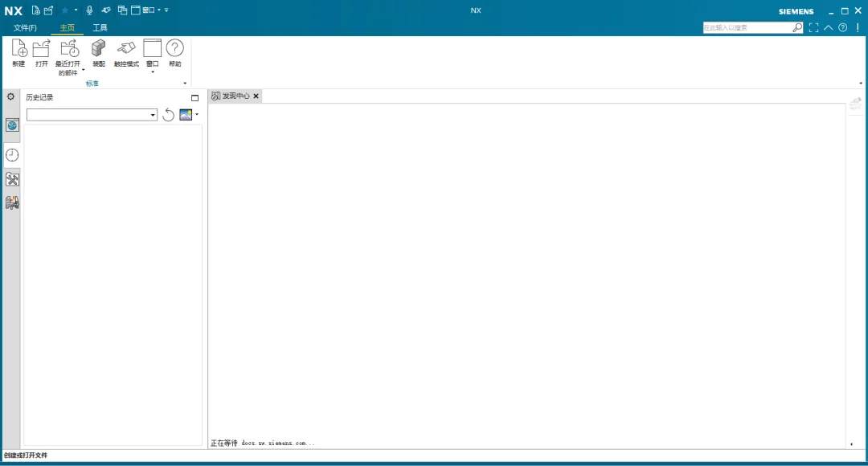Enable 触控模式 touch mode in ribbon
Viewport: 868px width, 466px height.
point(126,53)
